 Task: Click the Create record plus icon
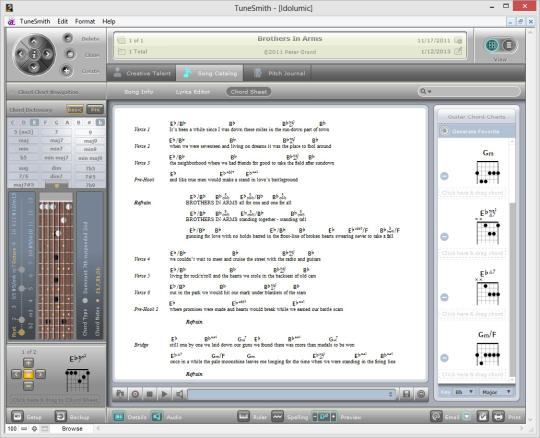[66, 71]
